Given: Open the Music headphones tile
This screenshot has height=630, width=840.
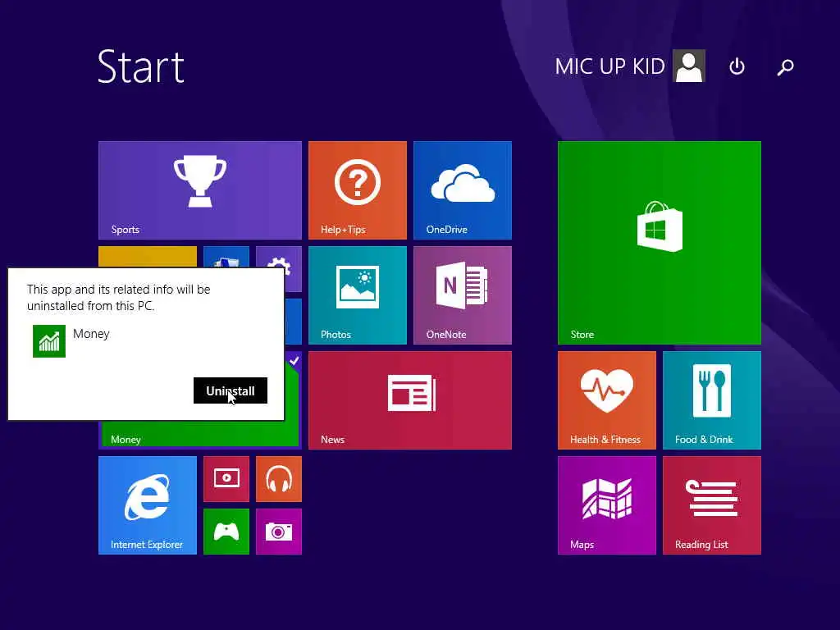Looking at the screenshot, I should [x=279, y=479].
